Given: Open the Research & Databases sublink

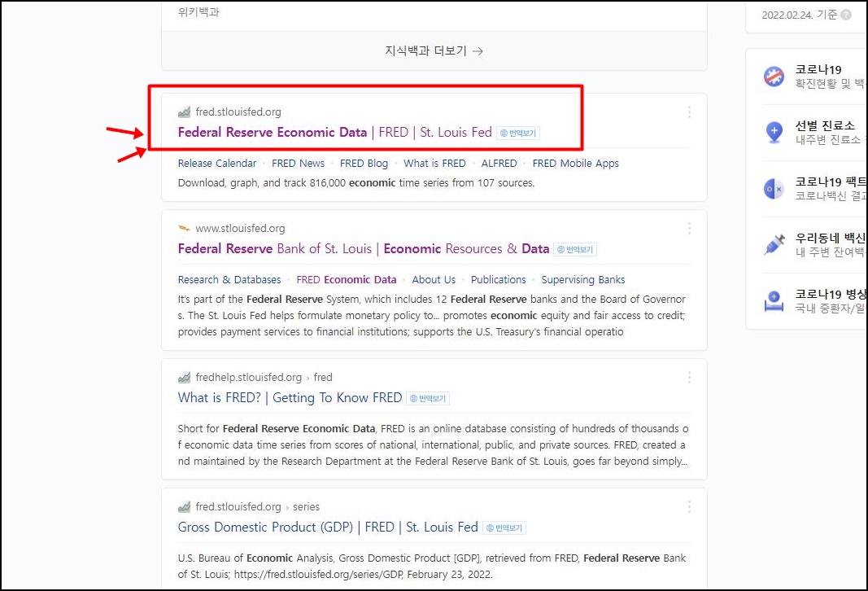Looking at the screenshot, I should [229, 280].
